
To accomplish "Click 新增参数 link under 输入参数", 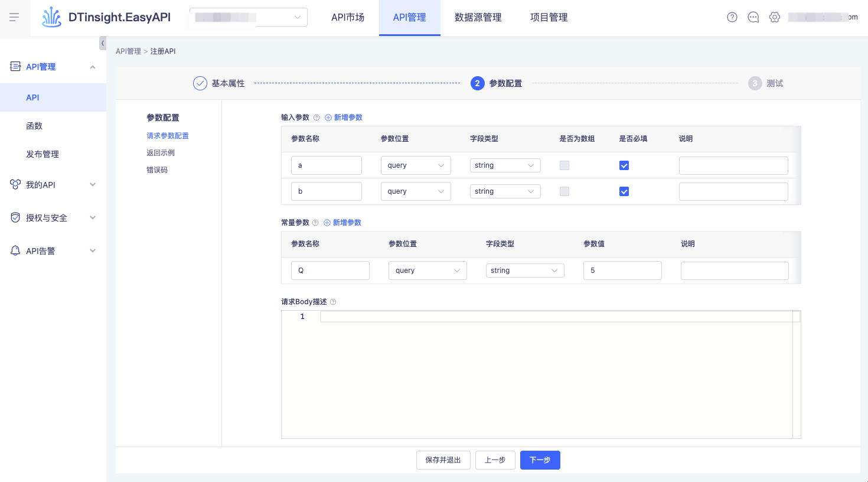I will tap(344, 118).
